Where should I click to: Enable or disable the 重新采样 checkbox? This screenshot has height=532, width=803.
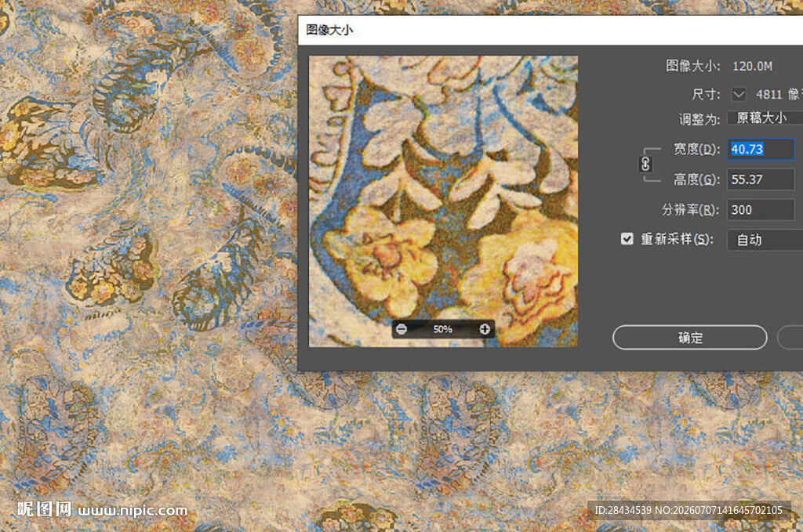627,239
